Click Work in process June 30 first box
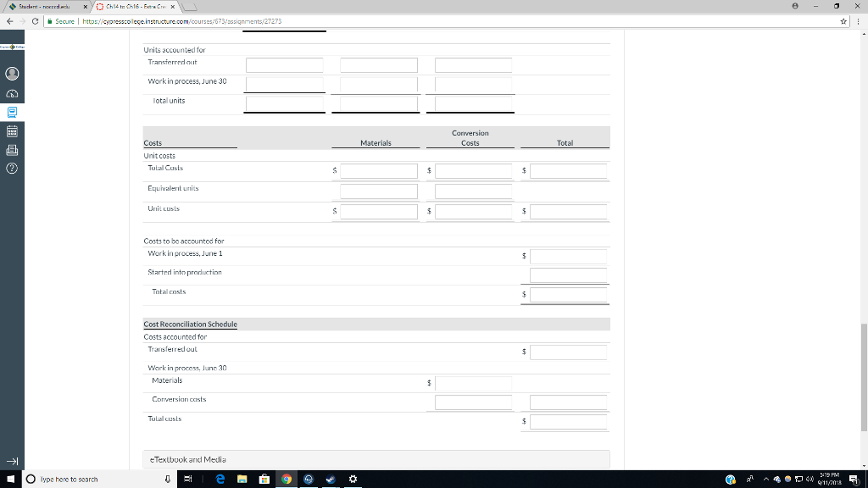Image resolution: width=868 pixels, height=488 pixels. (285, 84)
